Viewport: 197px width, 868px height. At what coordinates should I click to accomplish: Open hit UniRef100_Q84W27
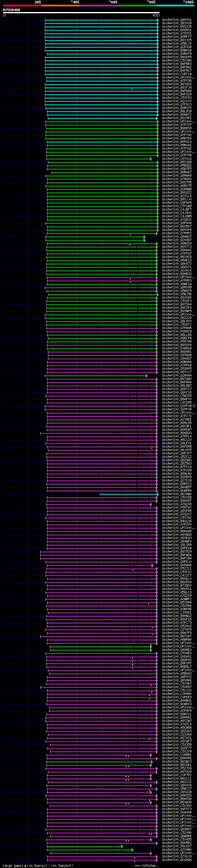176,236
